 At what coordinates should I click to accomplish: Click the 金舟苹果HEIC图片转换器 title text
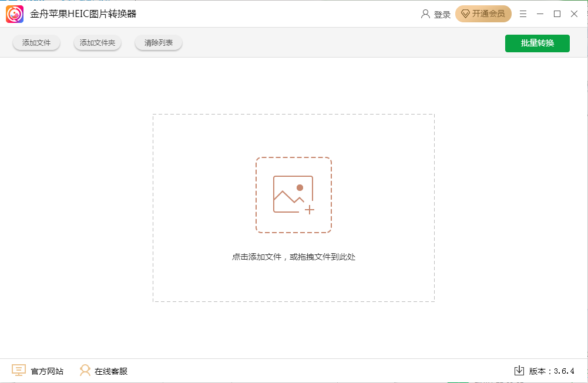click(x=83, y=14)
